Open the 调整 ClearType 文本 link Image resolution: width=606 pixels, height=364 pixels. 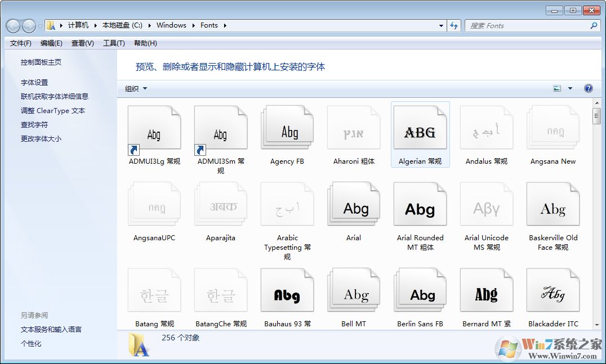[52, 110]
